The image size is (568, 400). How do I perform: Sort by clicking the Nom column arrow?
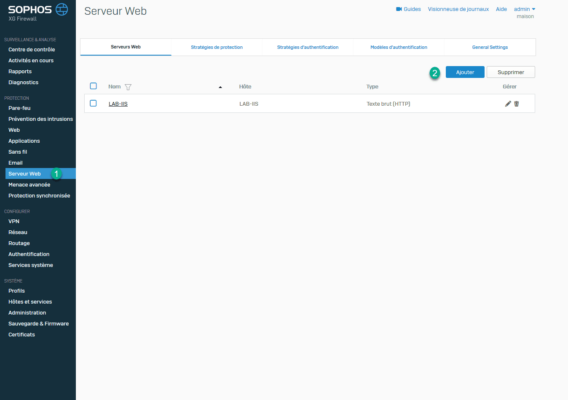click(220, 87)
